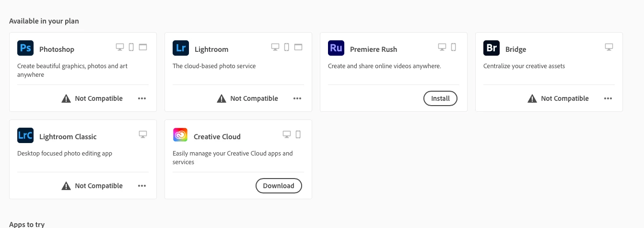Image resolution: width=644 pixels, height=228 pixels.
Task: Click Photoshop's mobile platform icon
Action: pos(131,47)
